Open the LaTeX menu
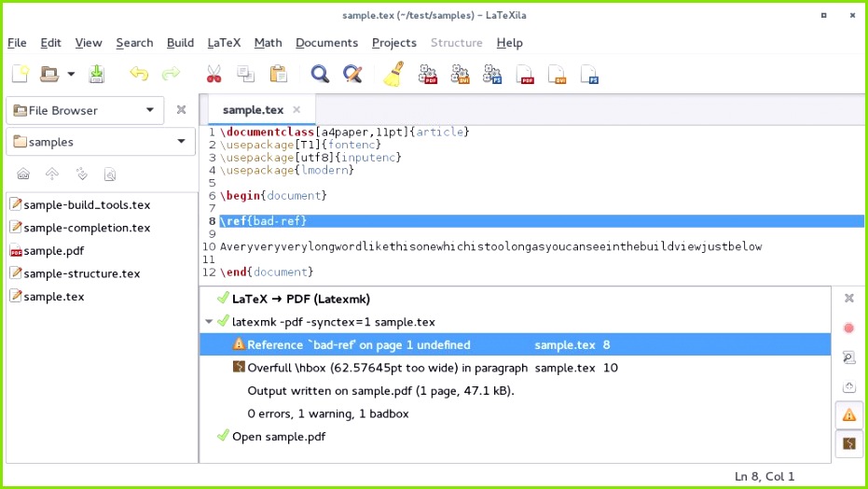 click(224, 43)
